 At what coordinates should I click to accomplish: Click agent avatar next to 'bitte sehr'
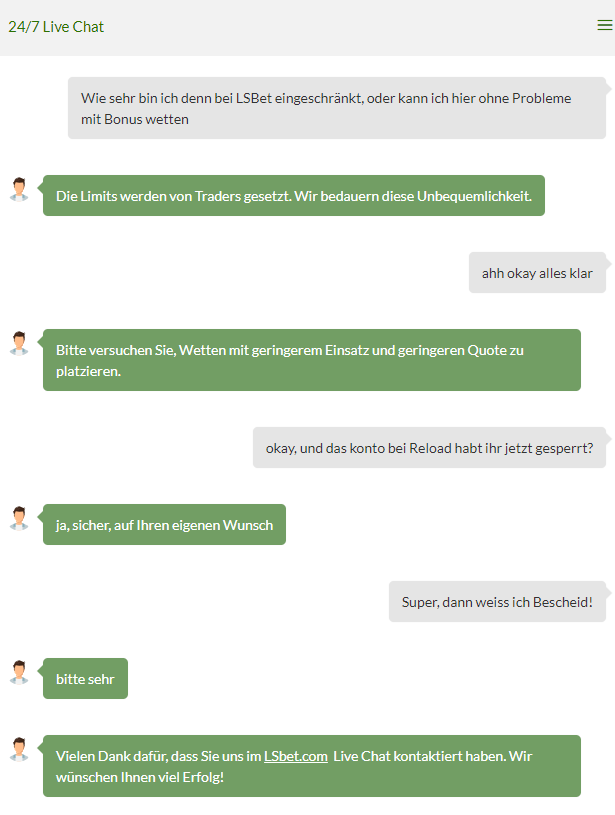pos(19,672)
